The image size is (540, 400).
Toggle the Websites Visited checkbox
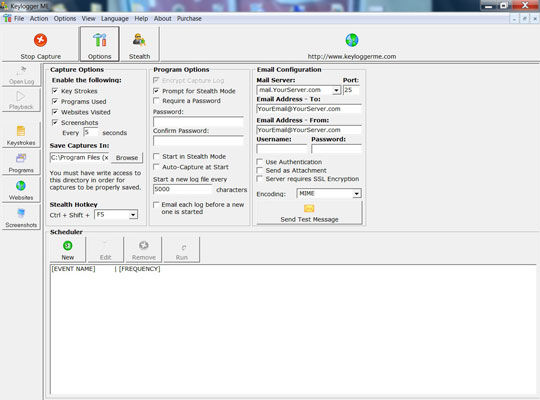pyautogui.click(x=55, y=112)
